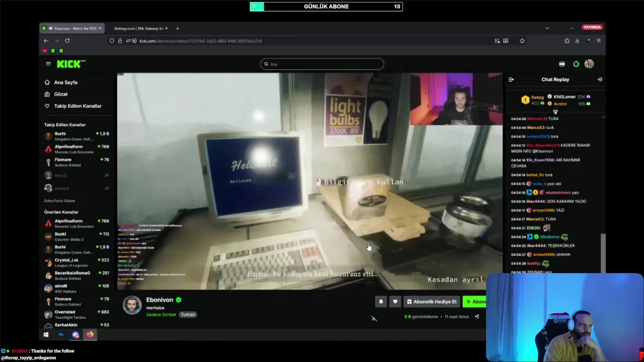The image size is (644, 362).
Task: Open Firefox from the taskbar
Action: pyautogui.click(x=90, y=334)
